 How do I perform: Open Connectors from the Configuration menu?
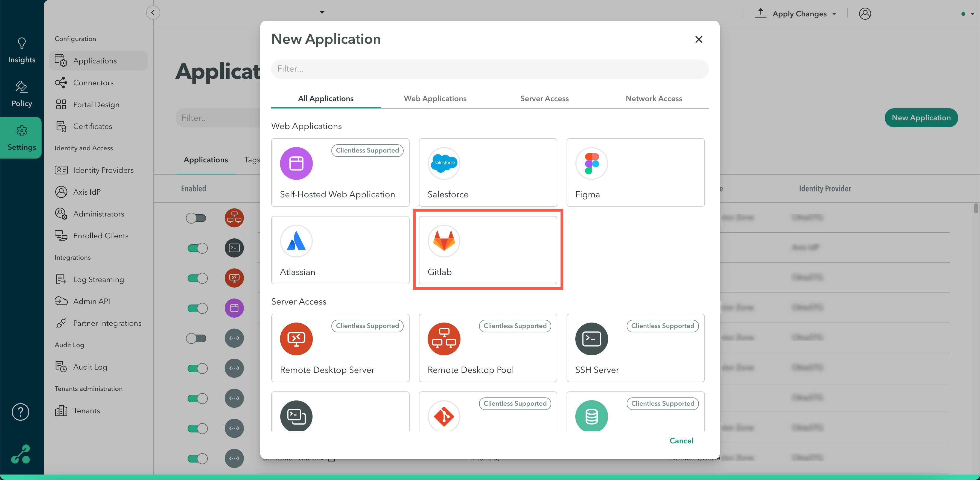[93, 83]
